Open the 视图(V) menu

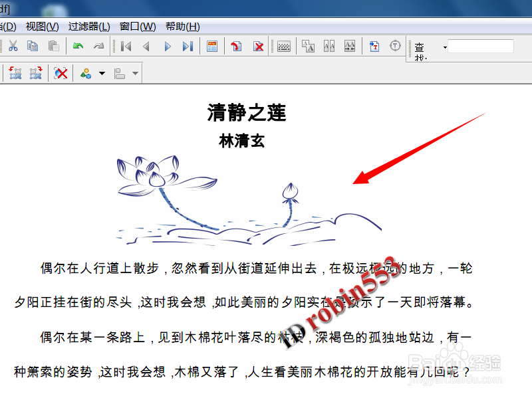42,27
